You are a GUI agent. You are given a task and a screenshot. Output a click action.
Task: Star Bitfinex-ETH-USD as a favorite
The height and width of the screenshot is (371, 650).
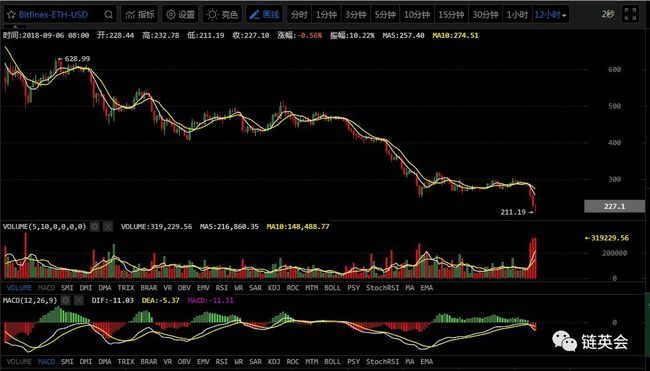(11, 15)
